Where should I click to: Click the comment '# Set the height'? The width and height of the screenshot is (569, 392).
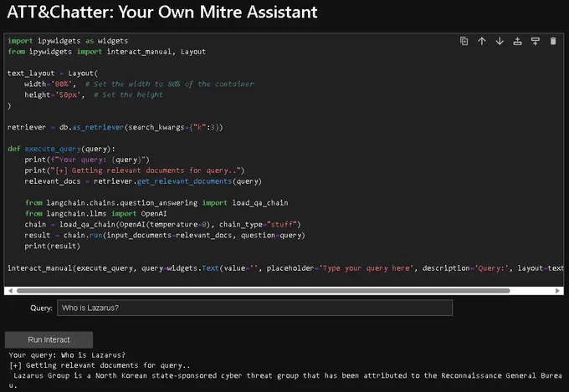click(x=128, y=95)
